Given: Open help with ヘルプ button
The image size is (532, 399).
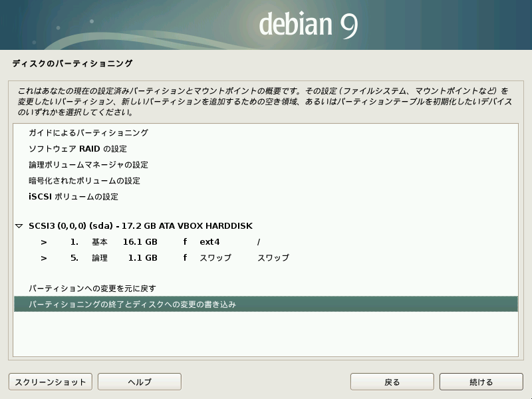Looking at the screenshot, I should click(x=140, y=382).
